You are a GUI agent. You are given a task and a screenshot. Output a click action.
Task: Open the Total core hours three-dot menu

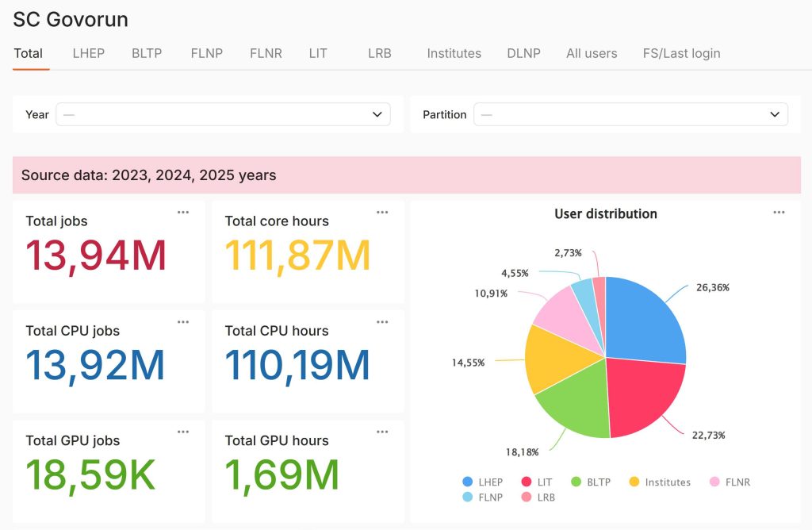pos(382,213)
